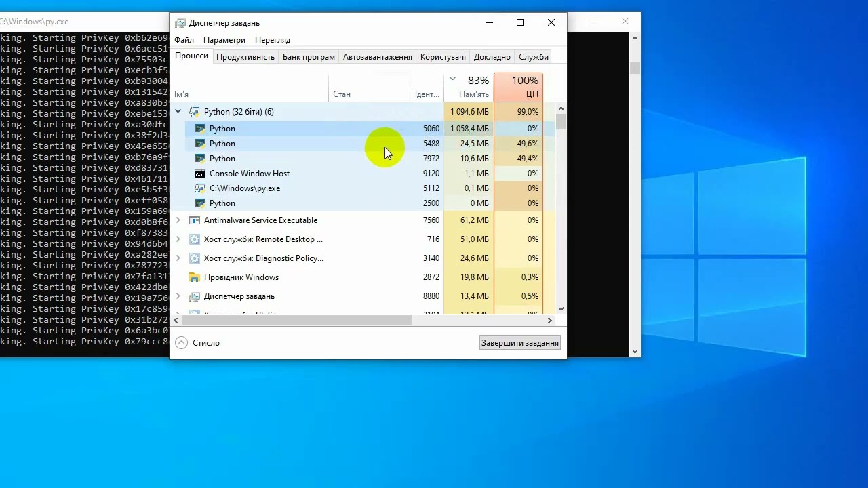
Task: Click the console window scroll-up arrow
Action: pos(635,39)
